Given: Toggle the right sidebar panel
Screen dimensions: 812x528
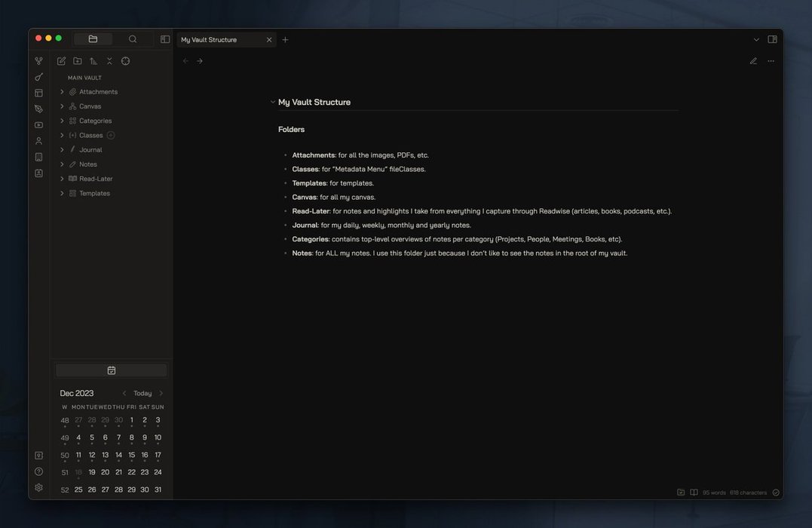Looking at the screenshot, I should point(772,39).
